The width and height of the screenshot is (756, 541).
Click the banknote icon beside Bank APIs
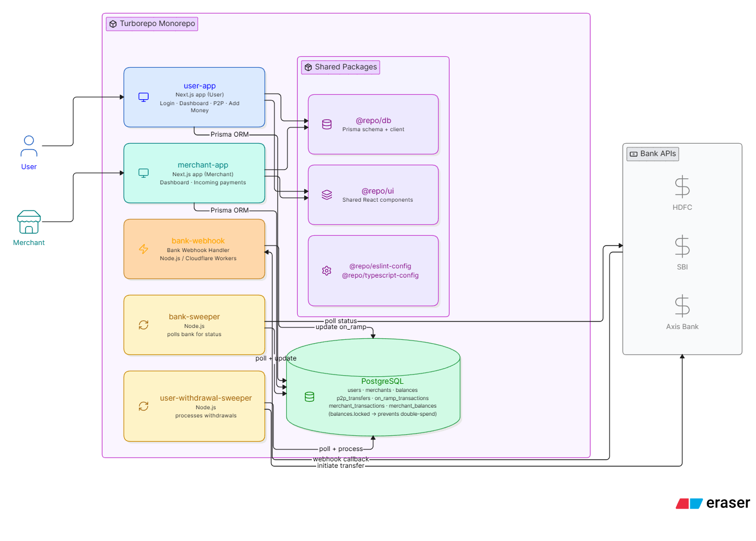[x=633, y=154]
